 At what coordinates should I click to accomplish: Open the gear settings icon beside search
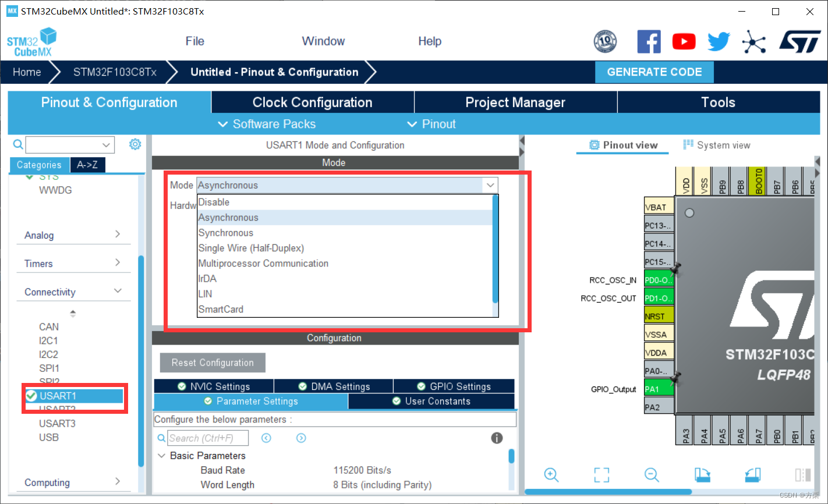point(135,144)
